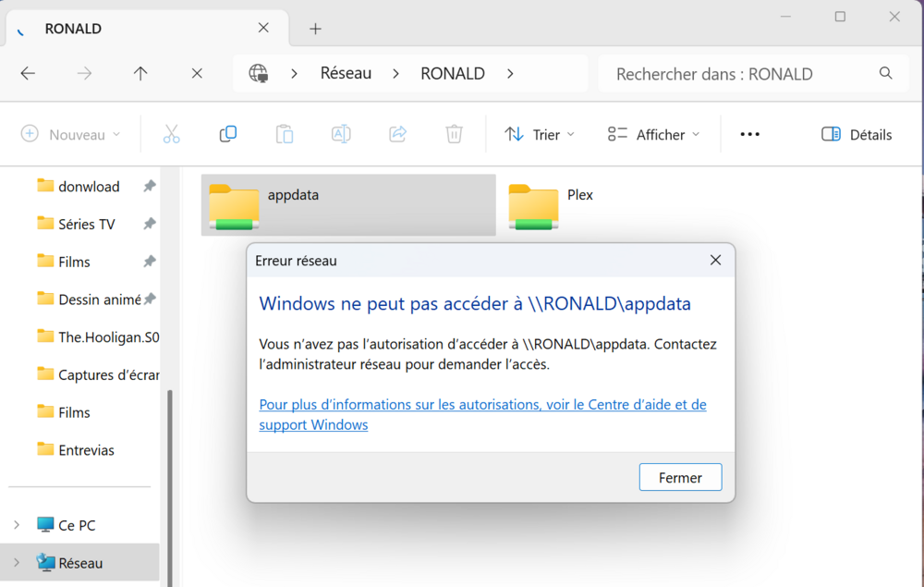Go back with the left arrow
The height and width of the screenshot is (587, 924).
(x=28, y=74)
